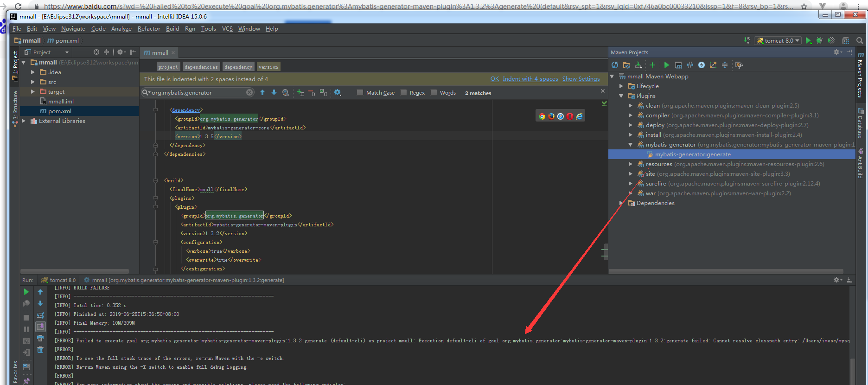Screen dimensions: 868x385
Task: Enable Words checkbox
Action: pyautogui.click(x=434, y=92)
